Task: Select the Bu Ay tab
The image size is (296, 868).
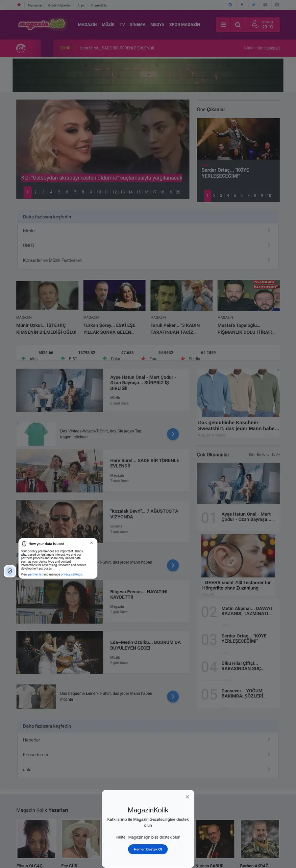Action: pyautogui.click(x=276, y=455)
